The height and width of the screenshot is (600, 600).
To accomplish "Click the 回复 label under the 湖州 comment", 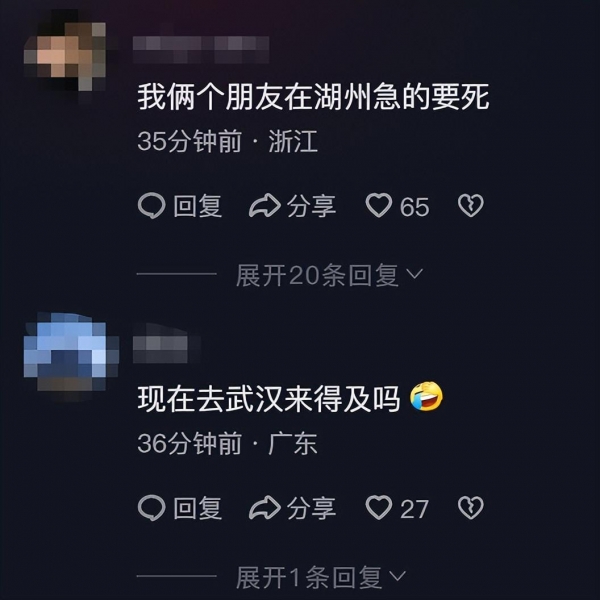I will (x=197, y=206).
